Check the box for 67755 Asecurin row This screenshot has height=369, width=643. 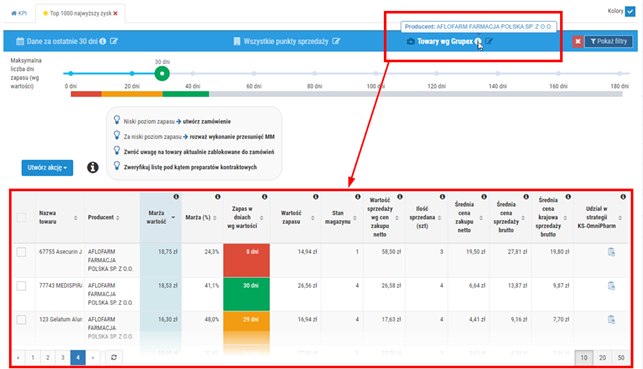[x=21, y=252]
